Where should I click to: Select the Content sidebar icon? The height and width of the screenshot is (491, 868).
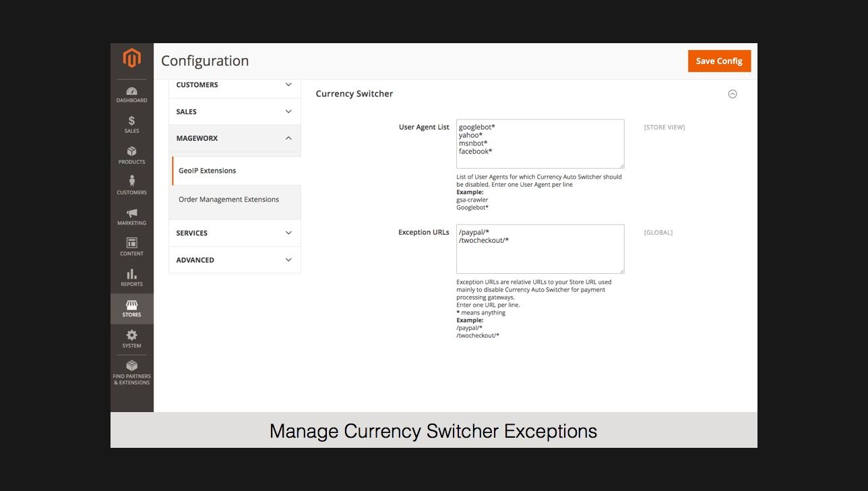(x=131, y=244)
